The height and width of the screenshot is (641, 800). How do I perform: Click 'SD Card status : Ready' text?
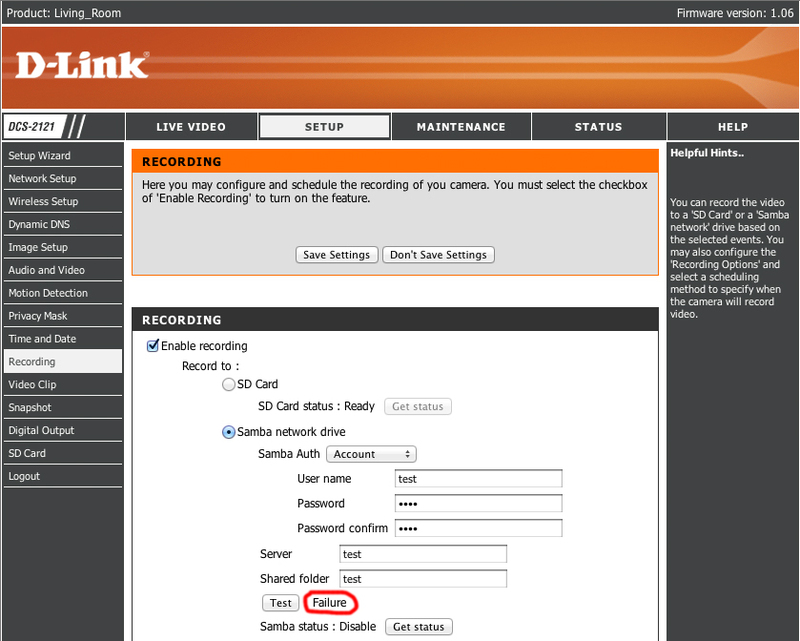[316, 406]
